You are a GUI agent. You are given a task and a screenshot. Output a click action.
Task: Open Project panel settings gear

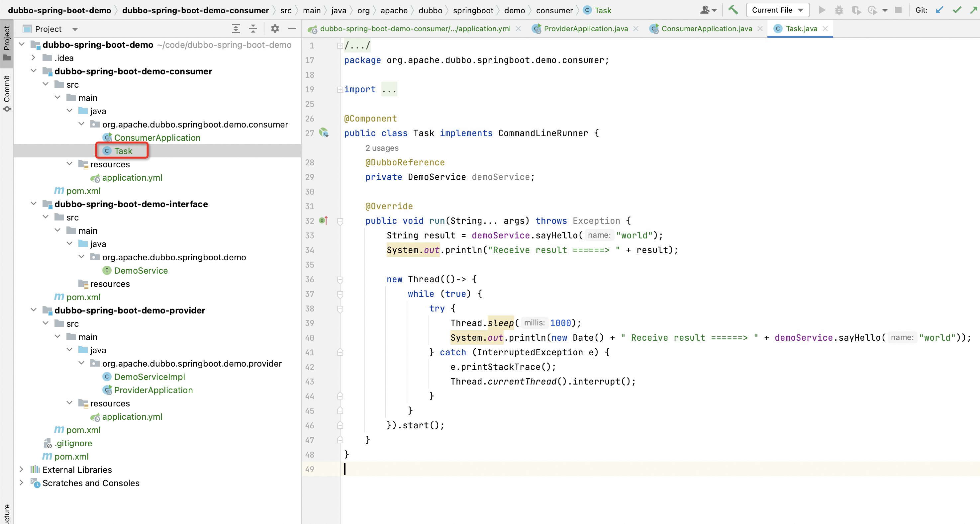(275, 29)
